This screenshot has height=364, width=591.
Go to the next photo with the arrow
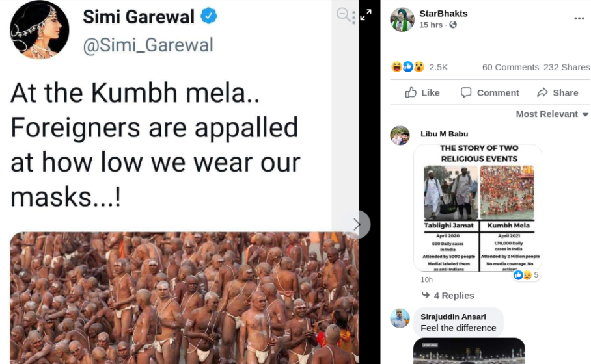pyautogui.click(x=357, y=224)
